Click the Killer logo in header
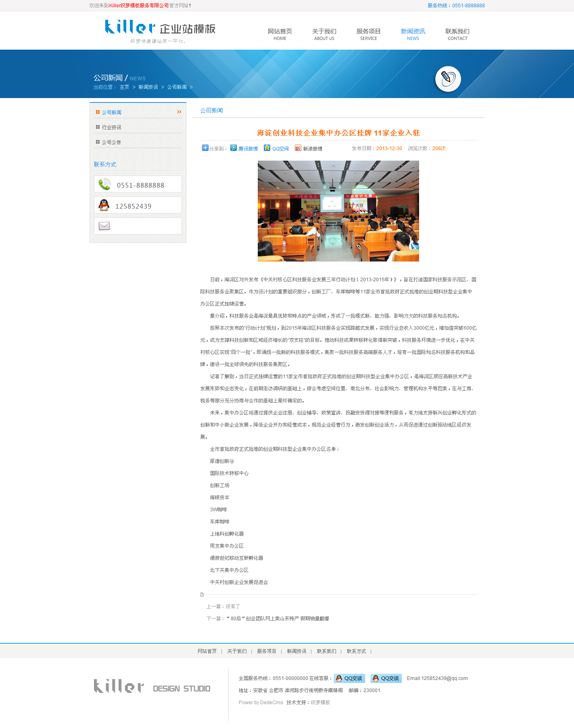The image size is (574, 728). point(160,30)
